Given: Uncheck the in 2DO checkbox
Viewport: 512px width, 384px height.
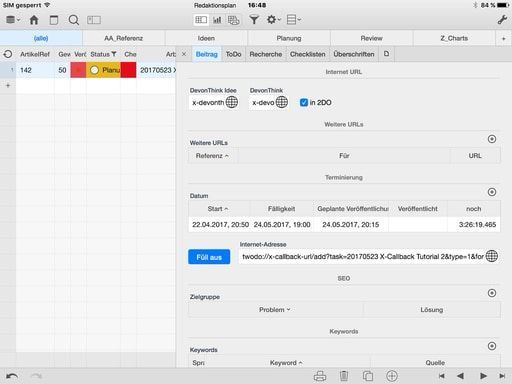Looking at the screenshot, I should [x=304, y=103].
